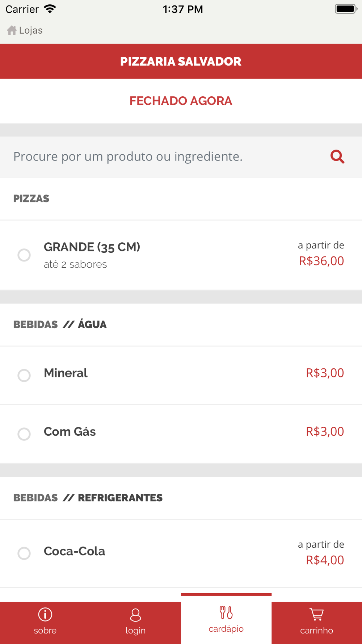
Task: Tap the cardápio fork and spoon icon
Action: 226,612
